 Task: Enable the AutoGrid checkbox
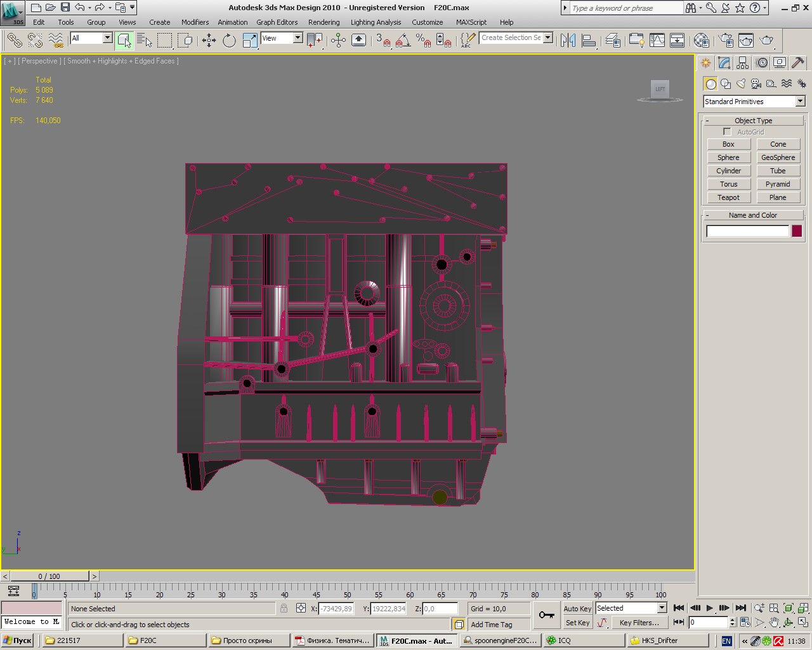pos(727,132)
